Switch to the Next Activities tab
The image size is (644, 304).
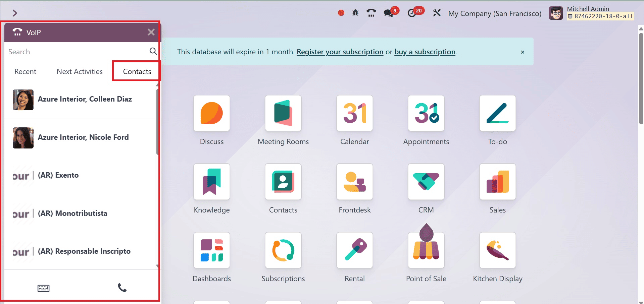(x=80, y=71)
